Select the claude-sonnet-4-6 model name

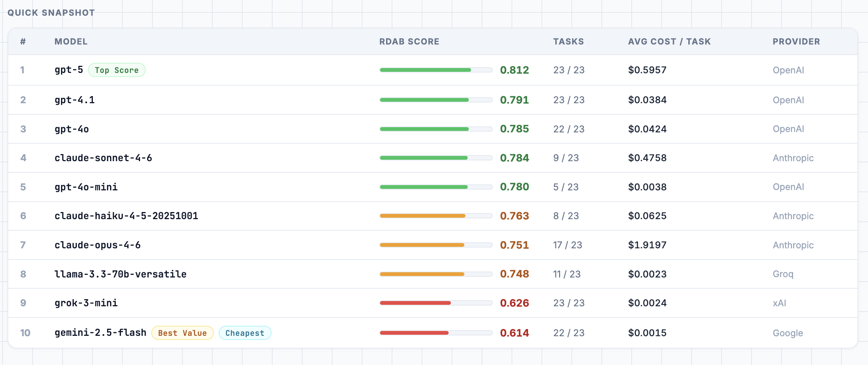(103, 158)
